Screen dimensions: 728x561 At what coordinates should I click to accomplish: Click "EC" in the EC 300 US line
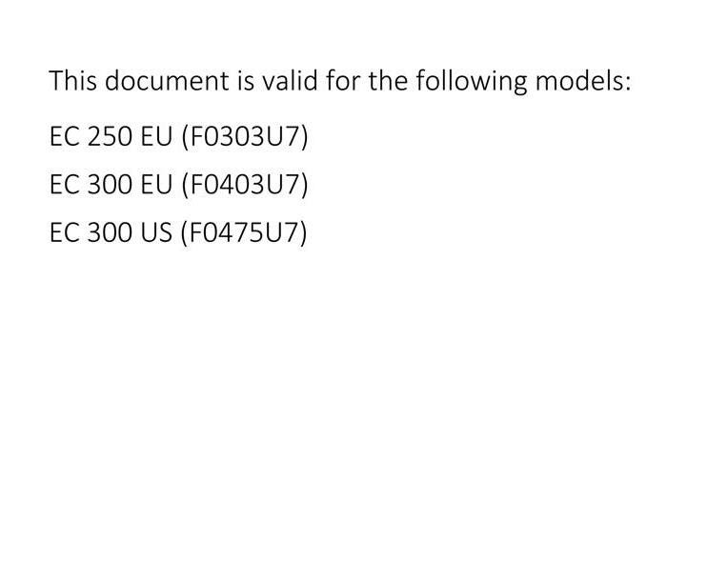65,232
